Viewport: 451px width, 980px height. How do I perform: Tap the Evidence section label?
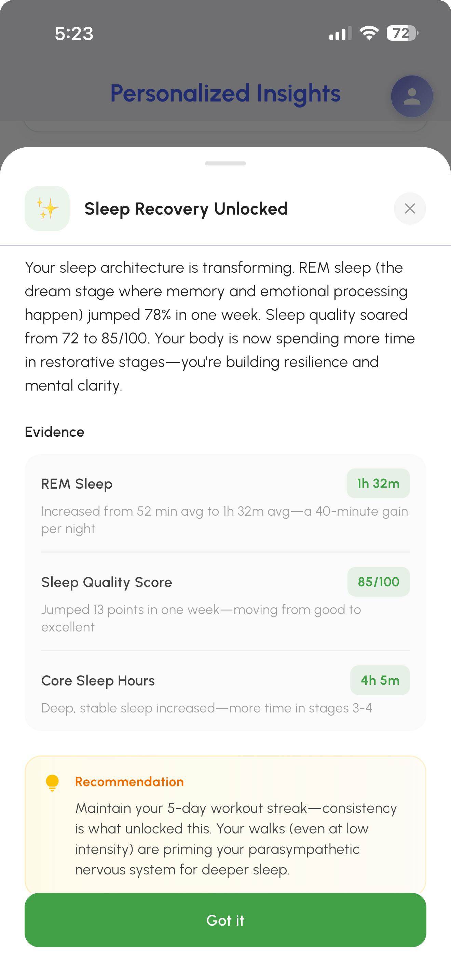pyautogui.click(x=54, y=432)
